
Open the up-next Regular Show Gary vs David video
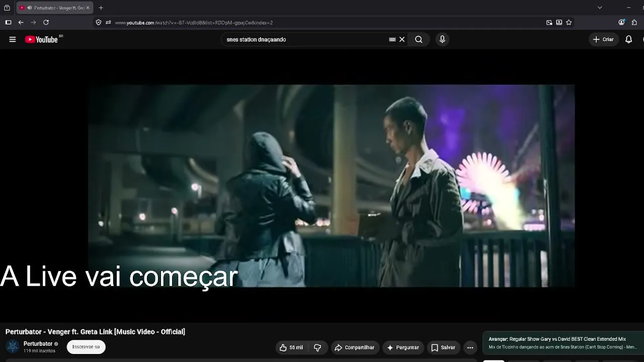[x=563, y=343]
